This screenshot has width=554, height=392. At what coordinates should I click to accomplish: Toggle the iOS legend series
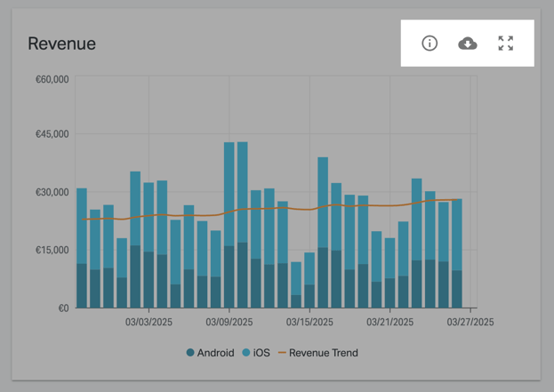click(256, 353)
